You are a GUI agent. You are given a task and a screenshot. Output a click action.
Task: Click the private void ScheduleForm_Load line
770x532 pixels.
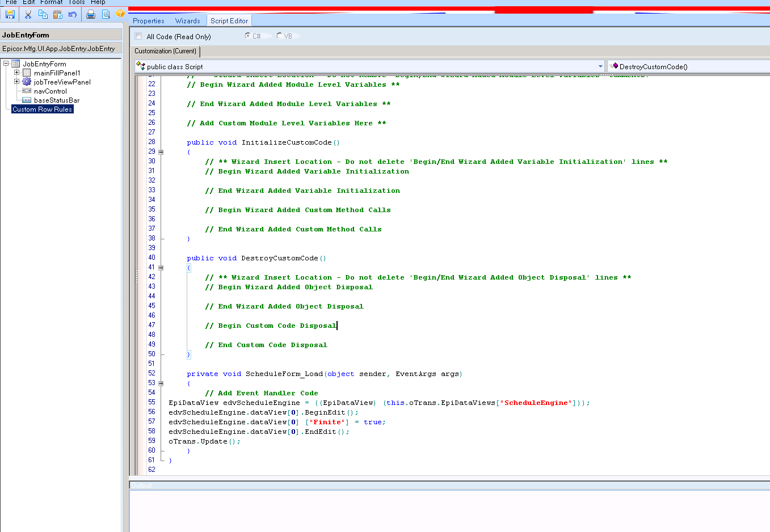pyautogui.click(x=325, y=374)
